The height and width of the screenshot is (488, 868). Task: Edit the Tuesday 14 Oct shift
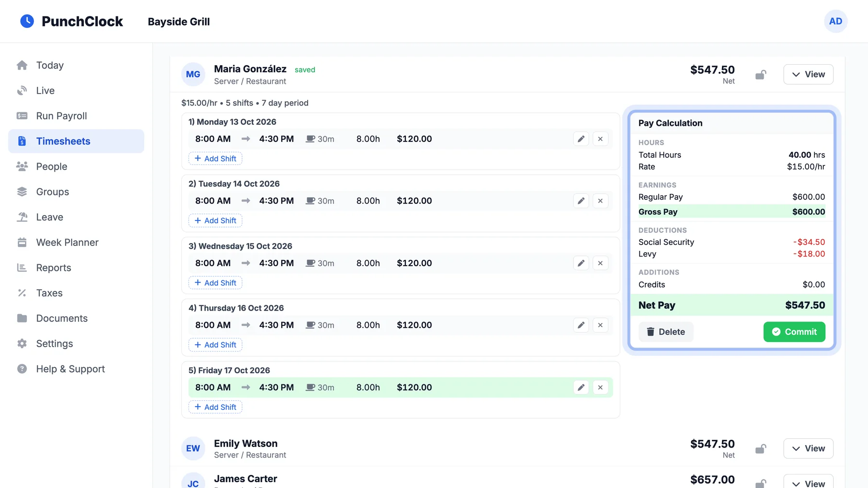point(581,201)
